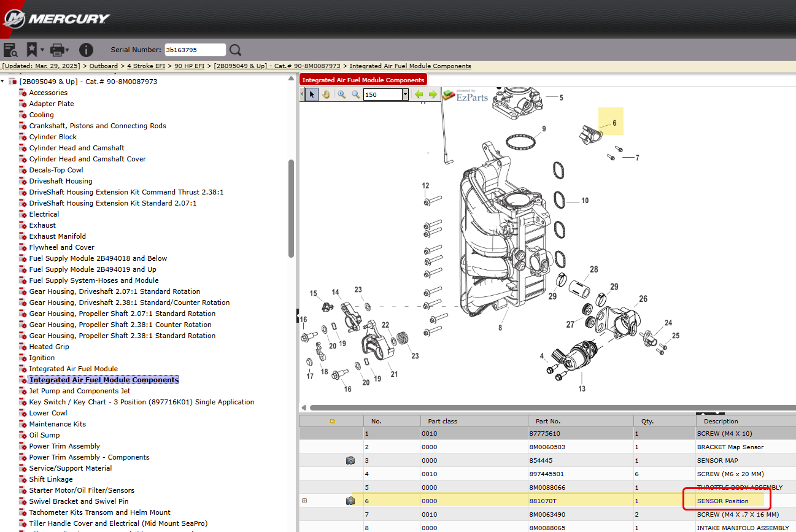Select the pan hand tool
The height and width of the screenshot is (532, 796).
pos(326,94)
